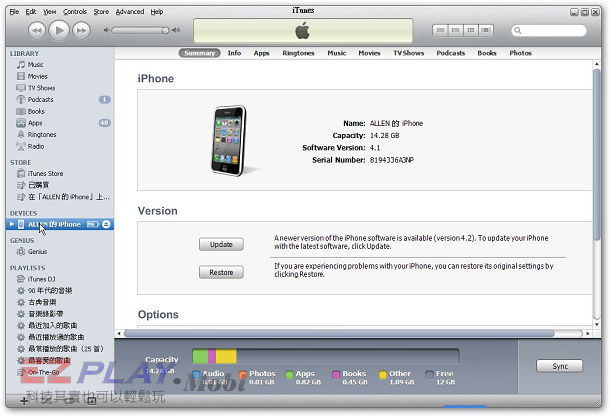Open the iTunes DJ playlist
610x416 pixels.
point(60,279)
